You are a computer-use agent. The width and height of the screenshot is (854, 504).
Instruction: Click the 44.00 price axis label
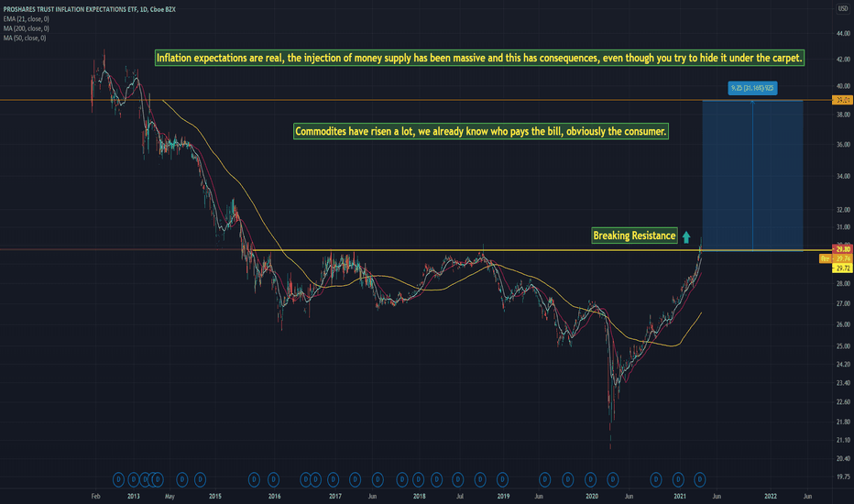843,34
